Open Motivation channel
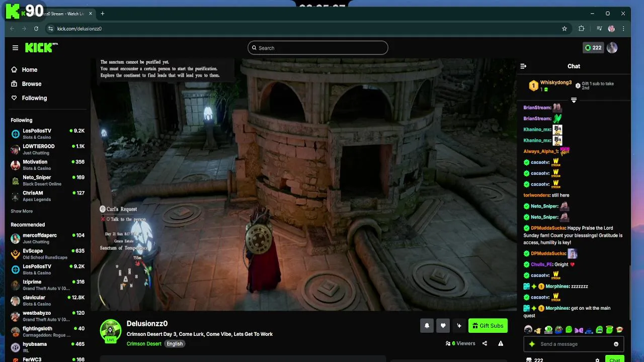 tap(48, 165)
